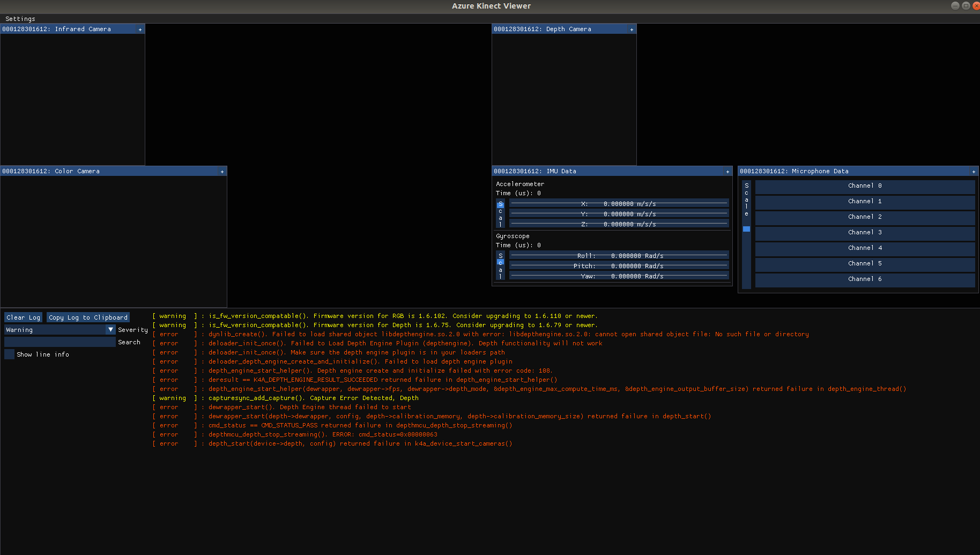Click the + icon on the IMU Data panel
Image resolution: width=980 pixels, height=555 pixels.
(x=727, y=171)
